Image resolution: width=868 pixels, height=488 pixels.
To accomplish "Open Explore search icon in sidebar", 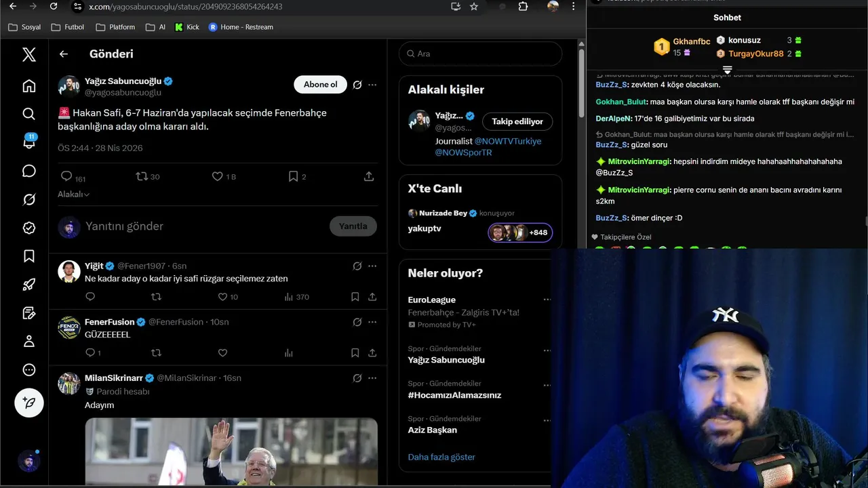I will pyautogui.click(x=29, y=114).
